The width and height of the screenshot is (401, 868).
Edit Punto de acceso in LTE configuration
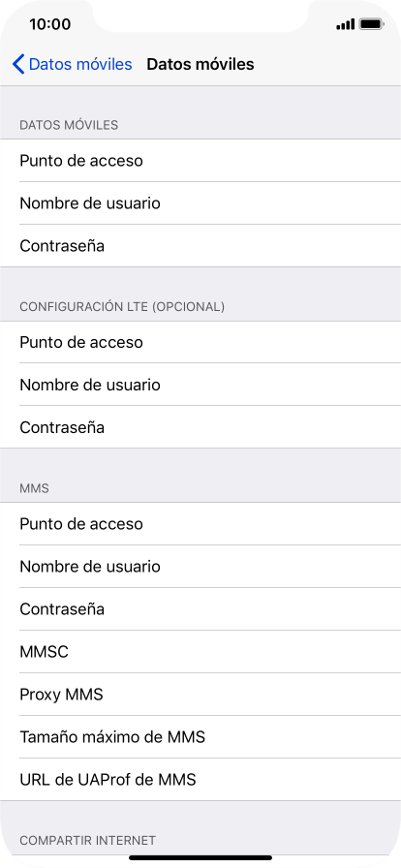click(x=200, y=342)
